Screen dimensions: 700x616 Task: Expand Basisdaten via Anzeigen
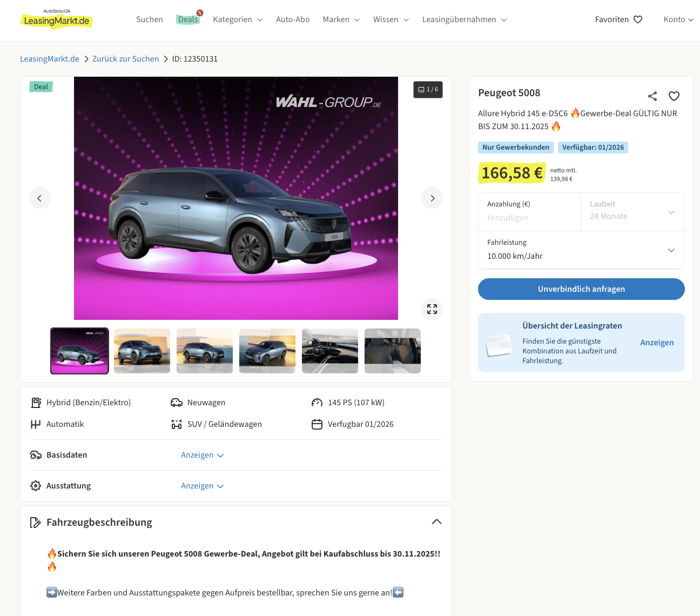click(202, 455)
